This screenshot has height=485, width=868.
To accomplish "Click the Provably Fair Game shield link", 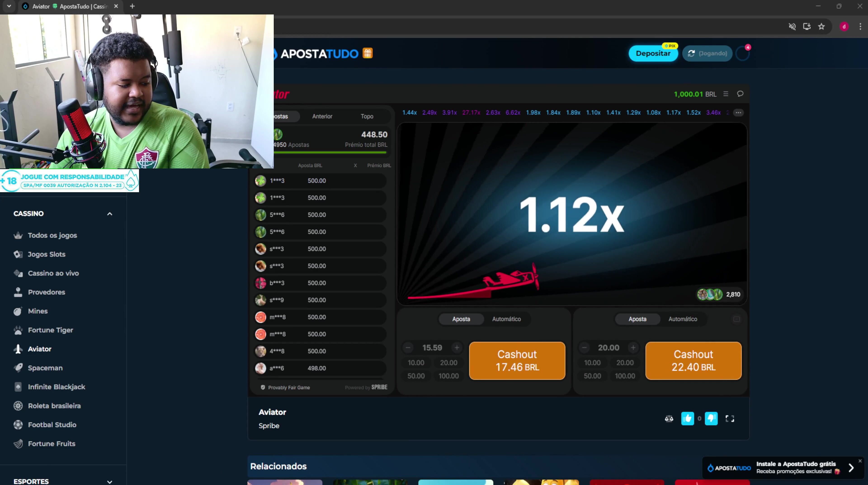I will click(x=285, y=388).
